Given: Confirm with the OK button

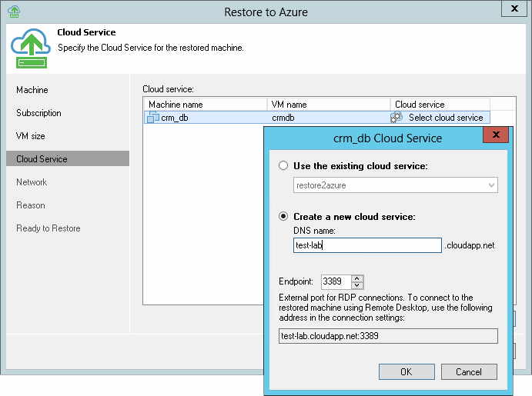Looking at the screenshot, I should 407,371.
